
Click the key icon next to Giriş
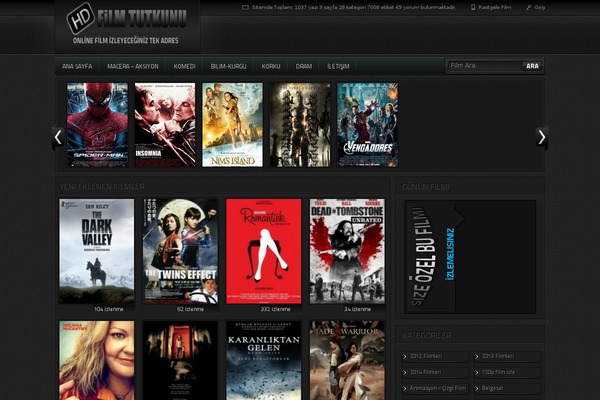pos(529,7)
